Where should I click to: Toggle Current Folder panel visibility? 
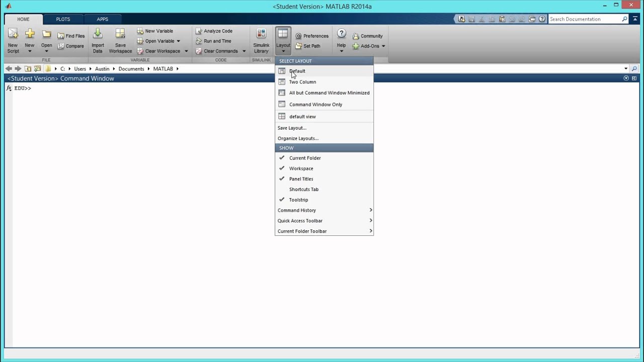(x=324, y=158)
